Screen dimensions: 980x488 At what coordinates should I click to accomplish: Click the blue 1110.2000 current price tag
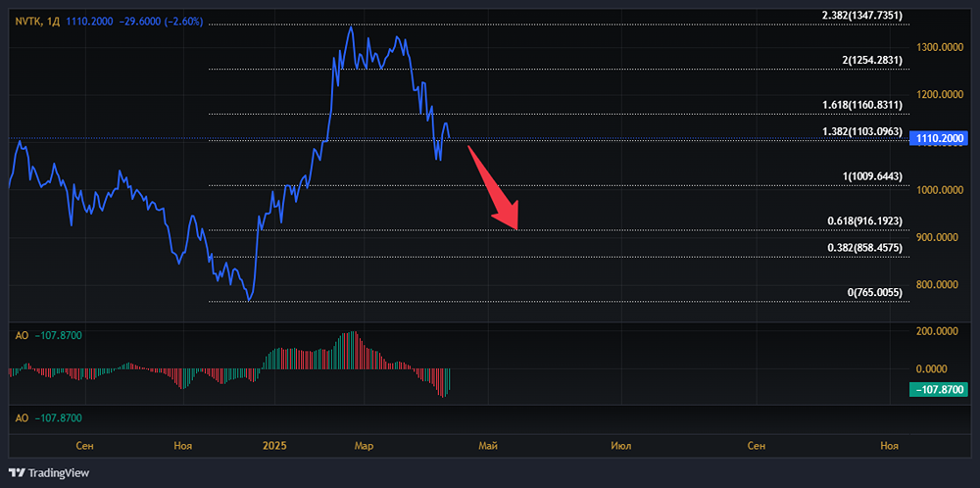point(940,139)
